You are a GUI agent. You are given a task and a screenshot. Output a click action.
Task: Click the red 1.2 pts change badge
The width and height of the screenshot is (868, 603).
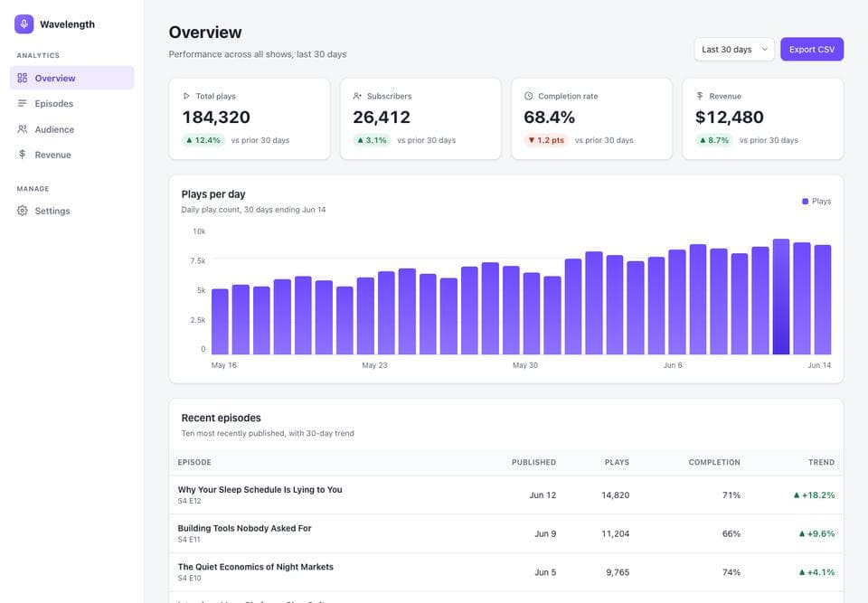(546, 140)
